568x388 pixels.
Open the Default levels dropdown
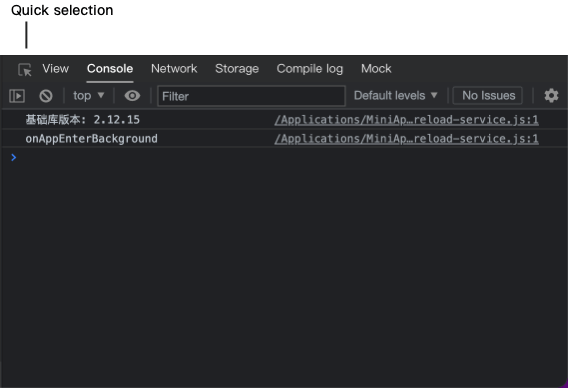pos(396,96)
